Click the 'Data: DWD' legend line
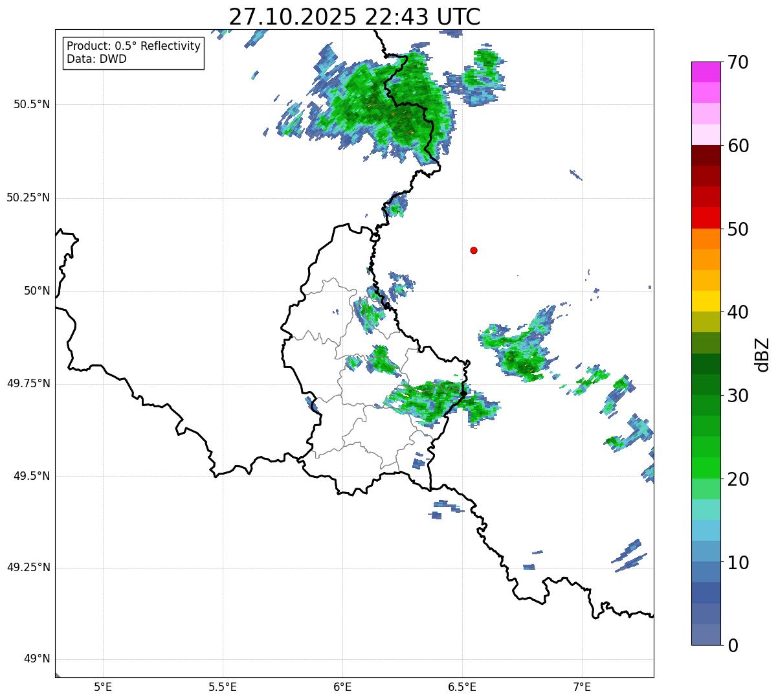 (x=96, y=59)
